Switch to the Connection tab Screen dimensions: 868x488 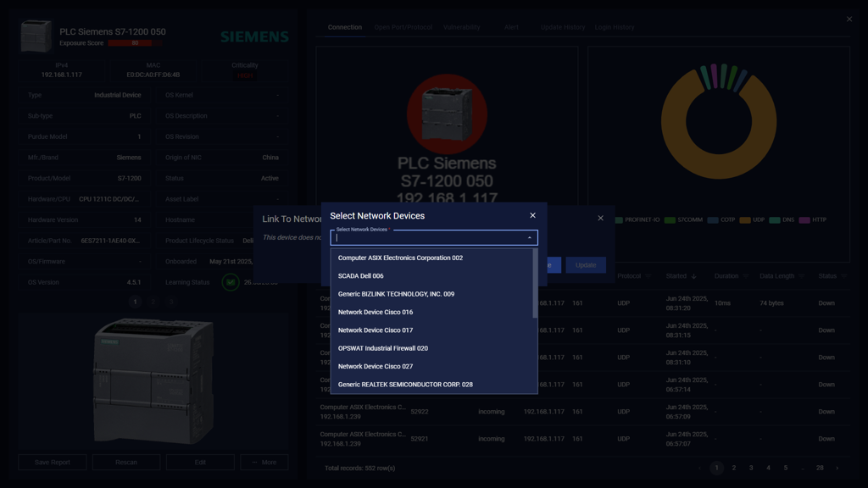tap(345, 27)
